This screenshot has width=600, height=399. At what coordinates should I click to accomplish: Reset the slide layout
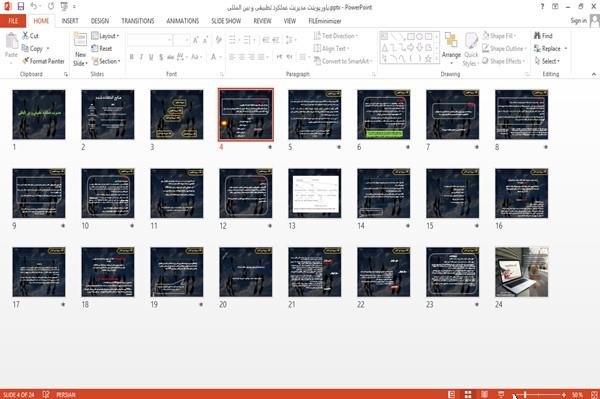102,49
